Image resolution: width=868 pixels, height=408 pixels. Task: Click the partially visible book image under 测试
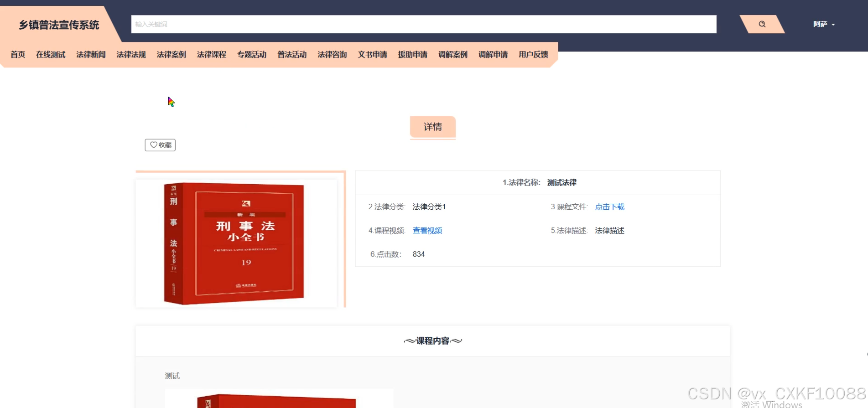[x=279, y=398]
